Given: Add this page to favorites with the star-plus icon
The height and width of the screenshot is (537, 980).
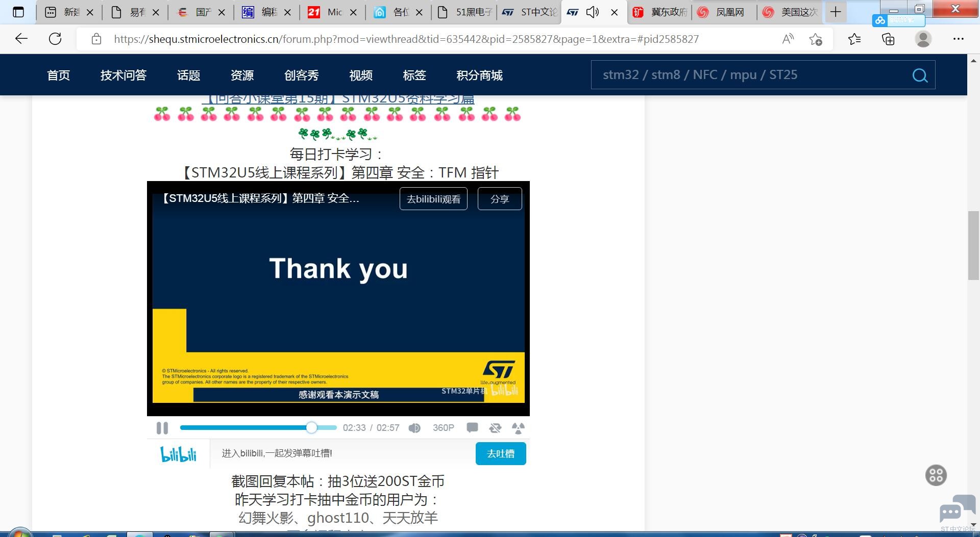Looking at the screenshot, I should [816, 39].
